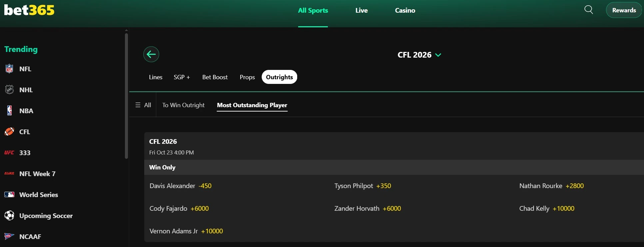Open NFL in the Trending list
The width and height of the screenshot is (644, 247).
[25, 69]
